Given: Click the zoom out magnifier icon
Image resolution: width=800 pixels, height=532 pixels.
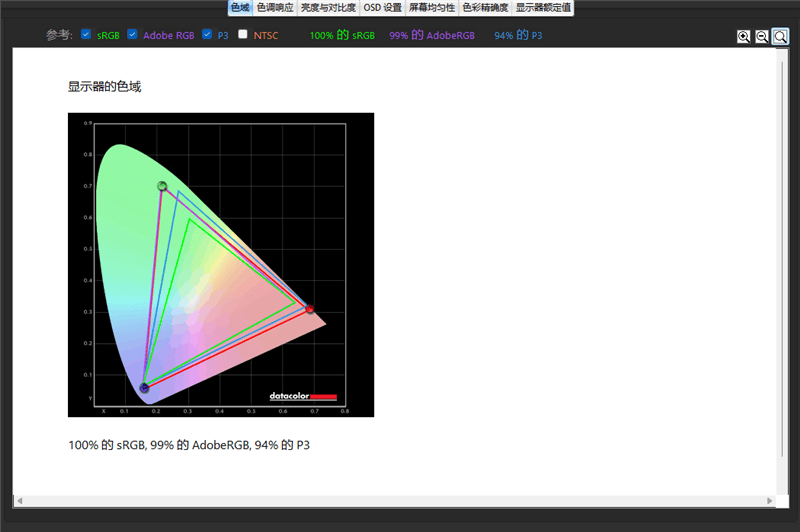Looking at the screenshot, I should 762,37.
